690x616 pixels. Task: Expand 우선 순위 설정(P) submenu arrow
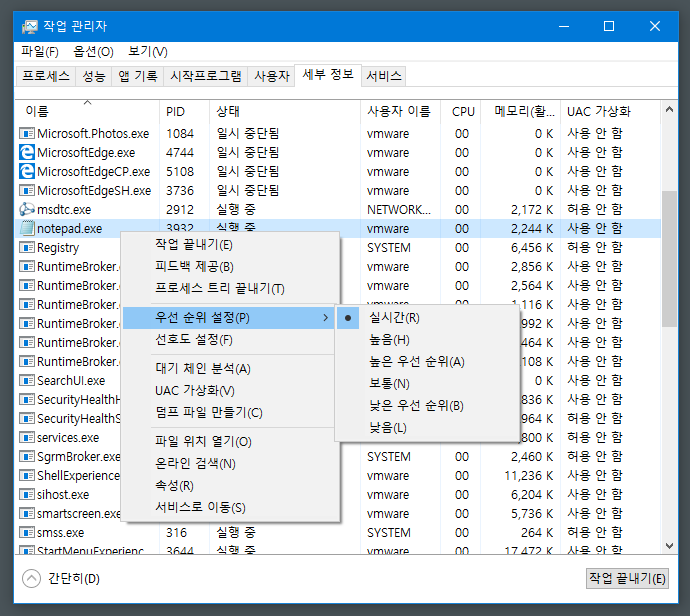[x=325, y=318]
